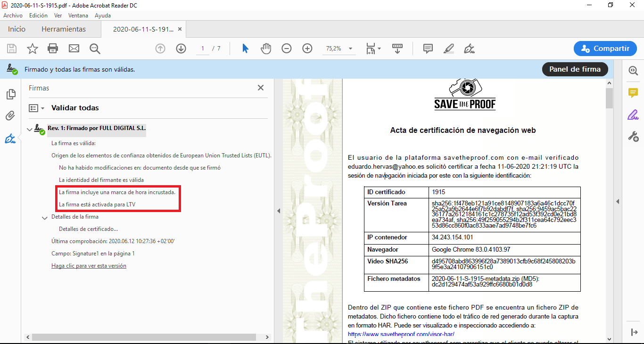Image resolution: width=644 pixels, height=344 pixels.
Task: Click Haga clic para ver esta versión
Action: 89,266
